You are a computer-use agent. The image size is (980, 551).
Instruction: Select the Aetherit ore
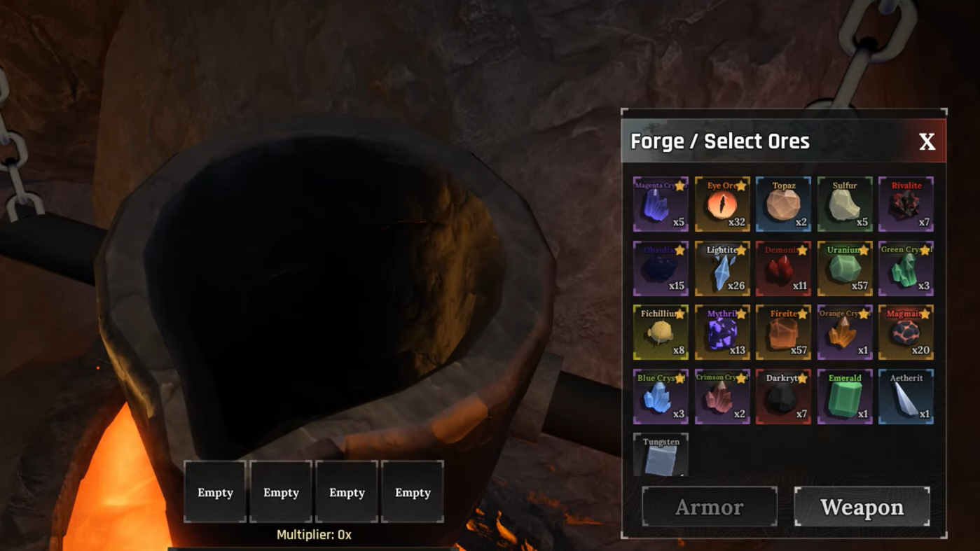pyautogui.click(x=906, y=396)
